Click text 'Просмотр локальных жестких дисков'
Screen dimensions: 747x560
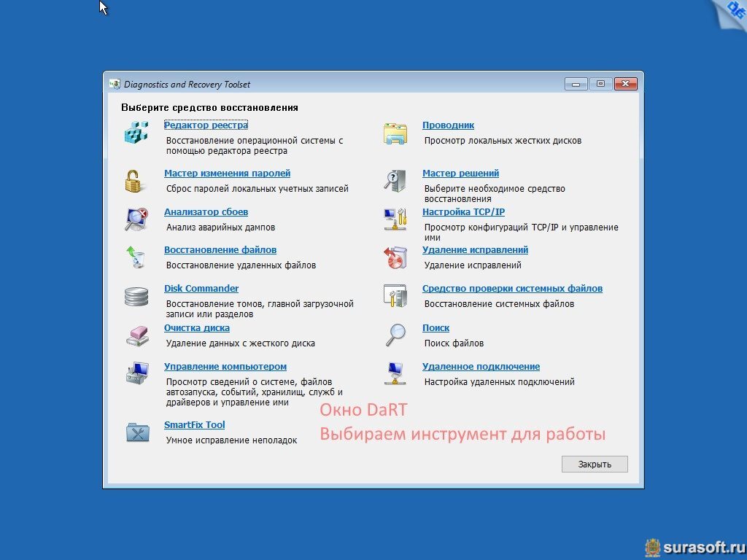point(503,141)
